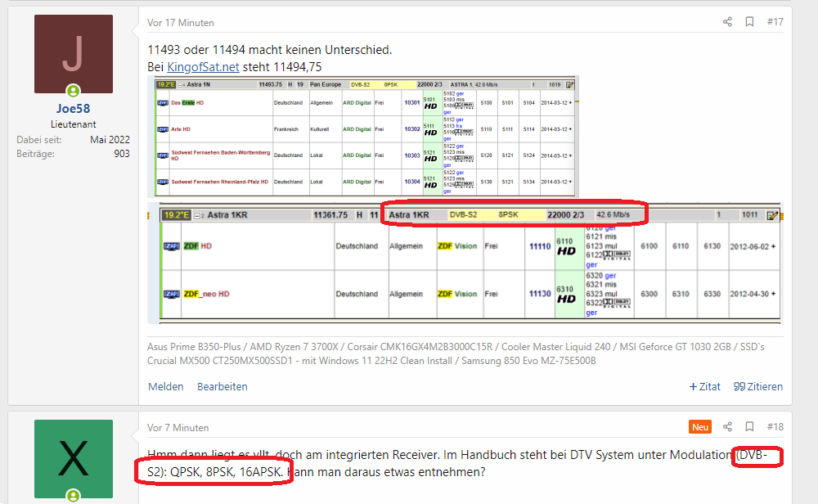The height and width of the screenshot is (504, 818).
Task: Click the signature text 'Asus Prime B350-Plus'
Action: [x=194, y=347]
